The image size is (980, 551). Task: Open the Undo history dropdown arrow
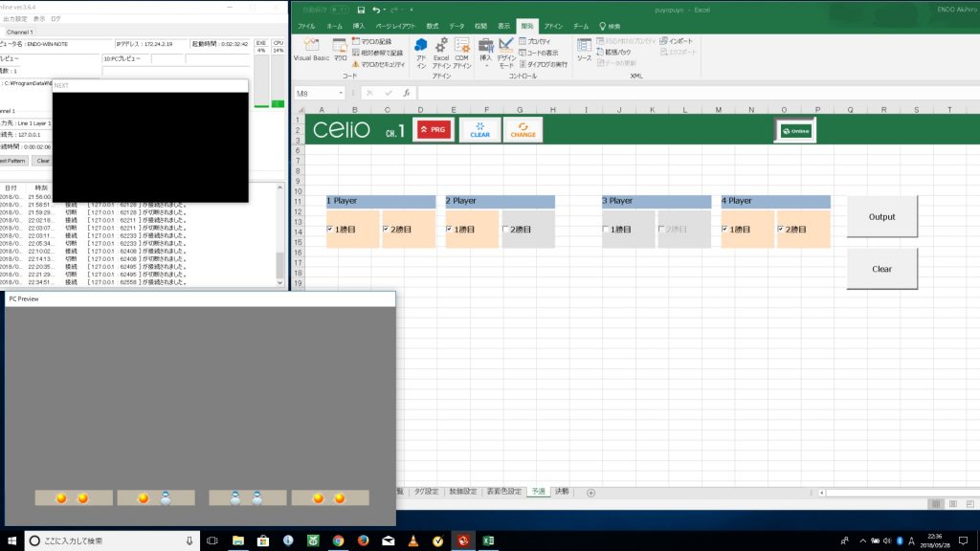tap(385, 10)
